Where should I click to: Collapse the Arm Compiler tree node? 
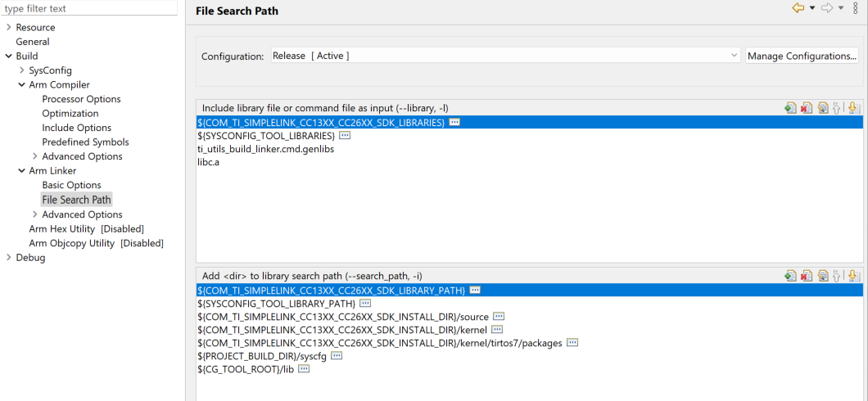pyautogui.click(x=21, y=84)
